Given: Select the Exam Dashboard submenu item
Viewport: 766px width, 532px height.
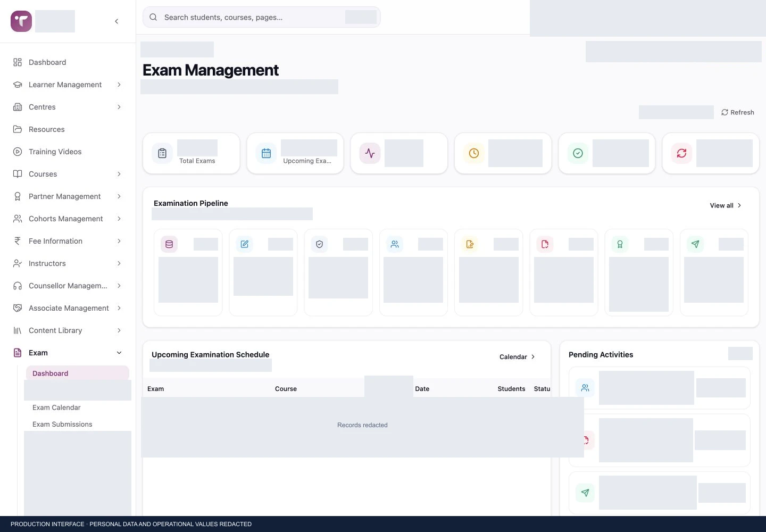Looking at the screenshot, I should [x=78, y=373].
